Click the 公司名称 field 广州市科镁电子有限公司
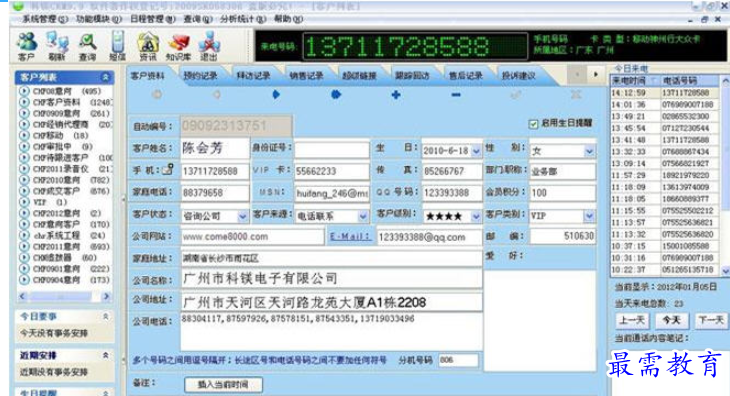The width and height of the screenshot is (730, 396). point(331,279)
